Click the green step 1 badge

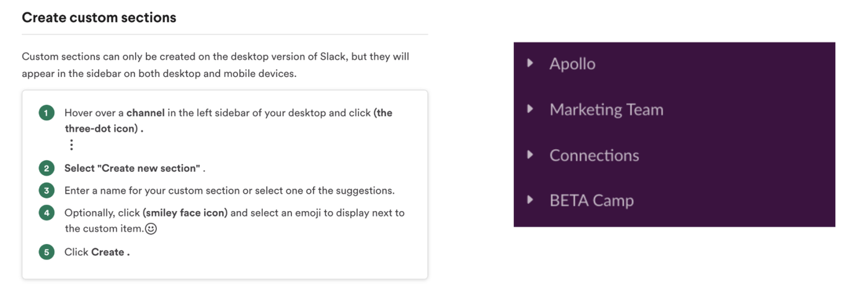pyautogui.click(x=46, y=113)
